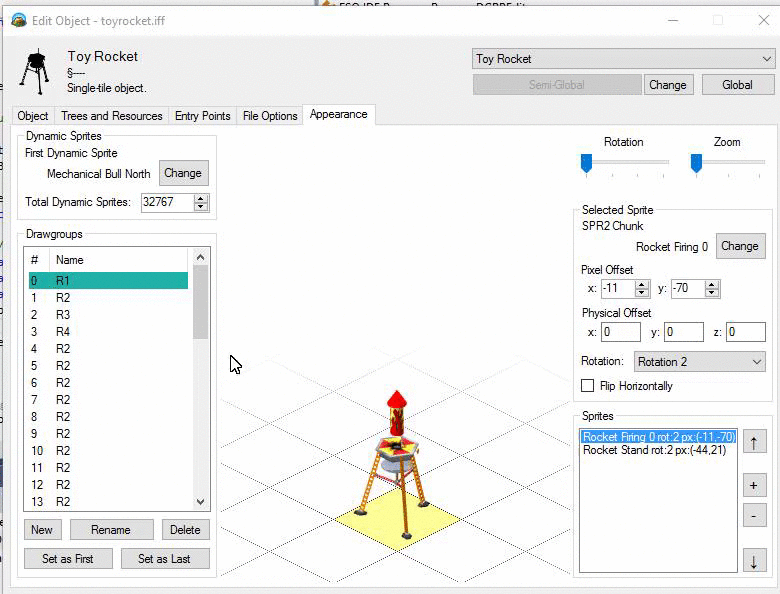780x594 pixels.
Task: Open the File Options tab
Action: pos(270,116)
